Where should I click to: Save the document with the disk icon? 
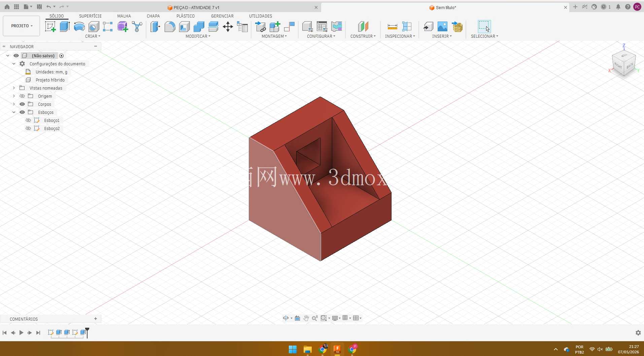click(39, 7)
